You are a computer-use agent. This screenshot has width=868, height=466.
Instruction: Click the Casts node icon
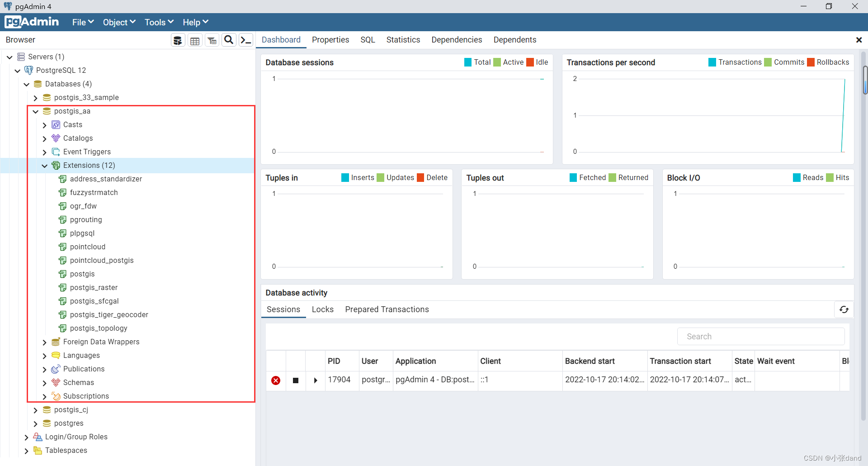pyautogui.click(x=56, y=125)
